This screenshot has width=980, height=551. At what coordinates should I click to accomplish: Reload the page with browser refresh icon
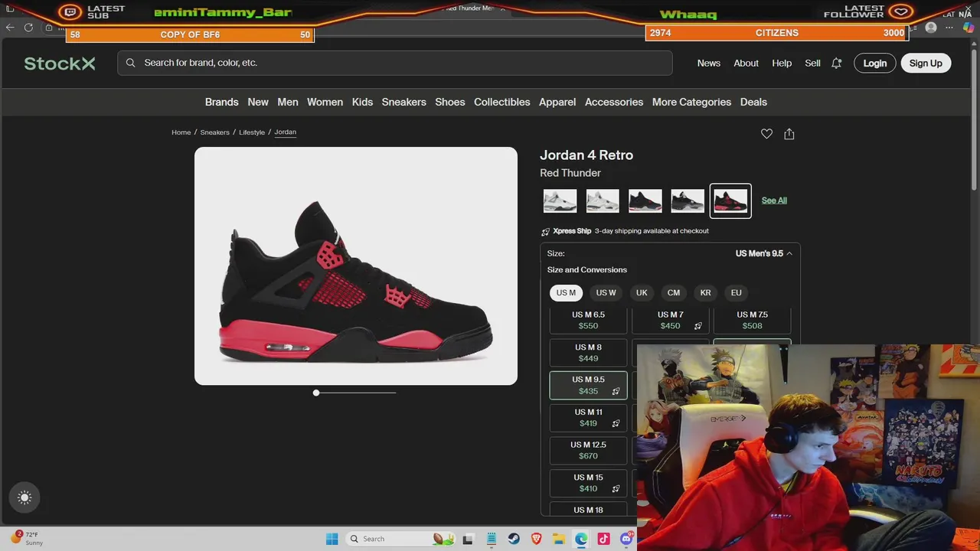[x=28, y=28]
